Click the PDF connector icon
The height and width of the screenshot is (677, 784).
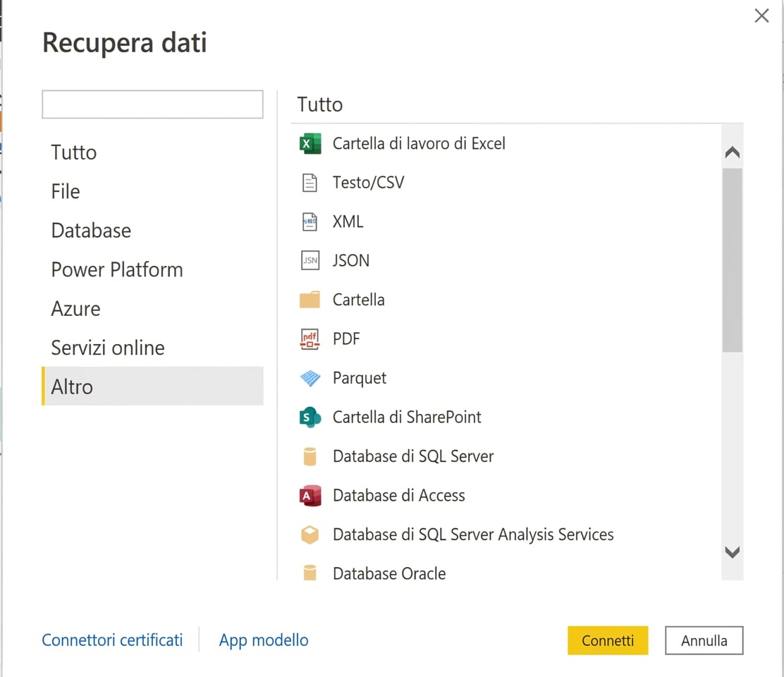pos(310,339)
